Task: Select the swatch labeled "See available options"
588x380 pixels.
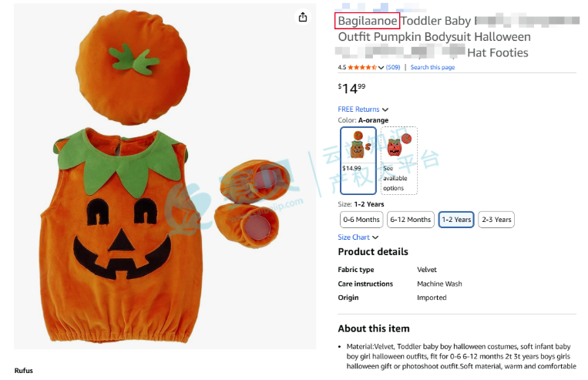Action: pos(399,160)
